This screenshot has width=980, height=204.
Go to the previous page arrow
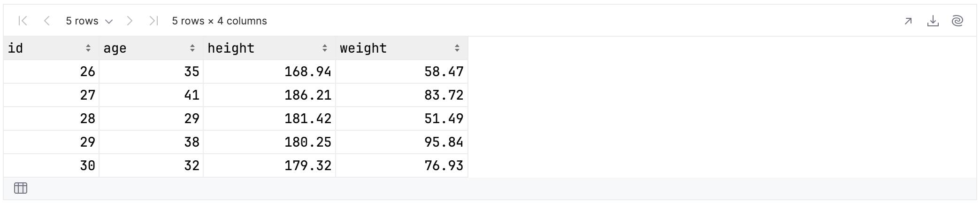[x=46, y=21]
